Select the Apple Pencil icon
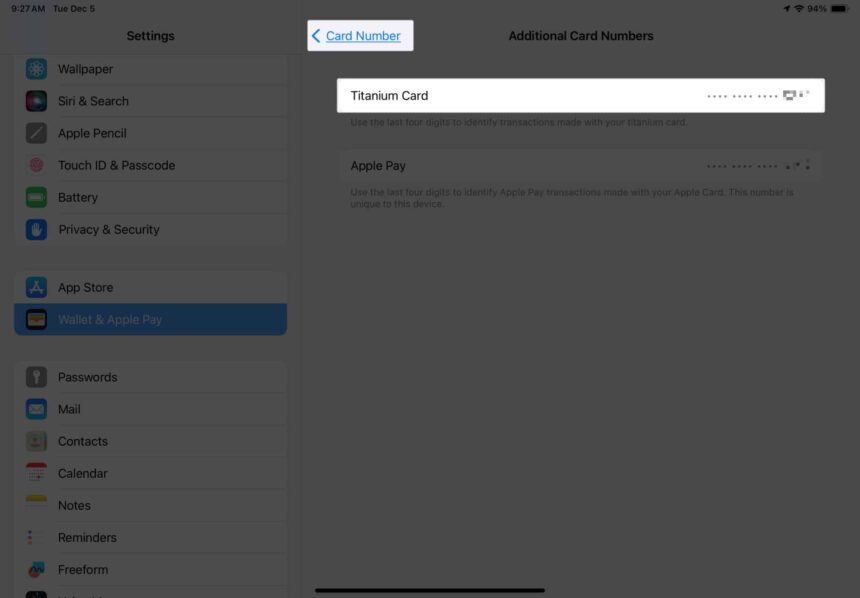The image size is (860, 598). click(x=36, y=133)
